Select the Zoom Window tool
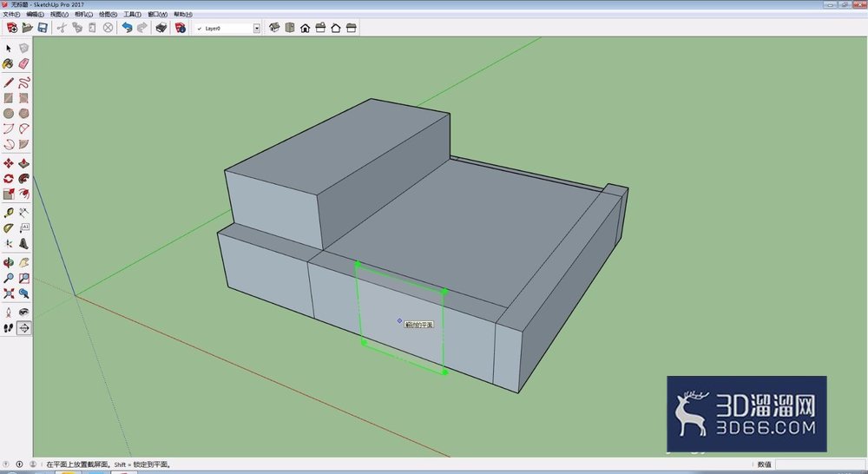Viewport: 868px width, 474px height. [x=23, y=278]
